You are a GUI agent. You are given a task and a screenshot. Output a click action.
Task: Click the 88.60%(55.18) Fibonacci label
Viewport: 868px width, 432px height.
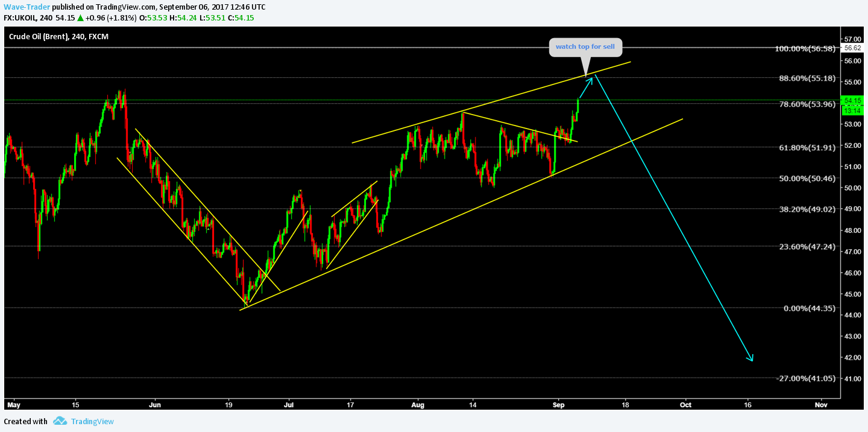click(x=808, y=78)
